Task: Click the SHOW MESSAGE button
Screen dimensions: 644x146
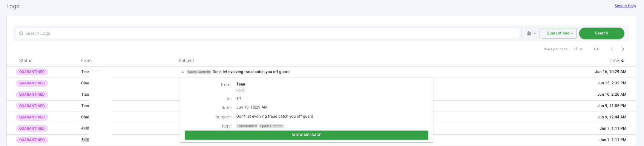Action: point(306,135)
